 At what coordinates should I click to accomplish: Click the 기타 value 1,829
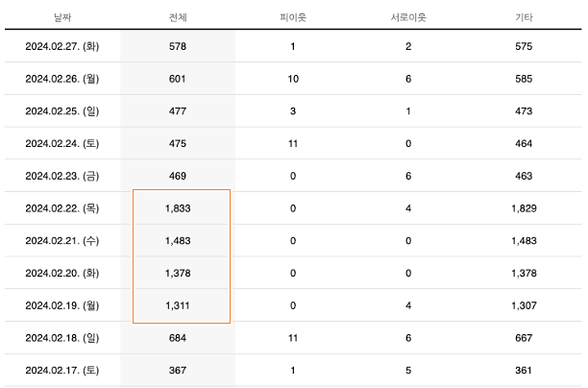tap(524, 208)
